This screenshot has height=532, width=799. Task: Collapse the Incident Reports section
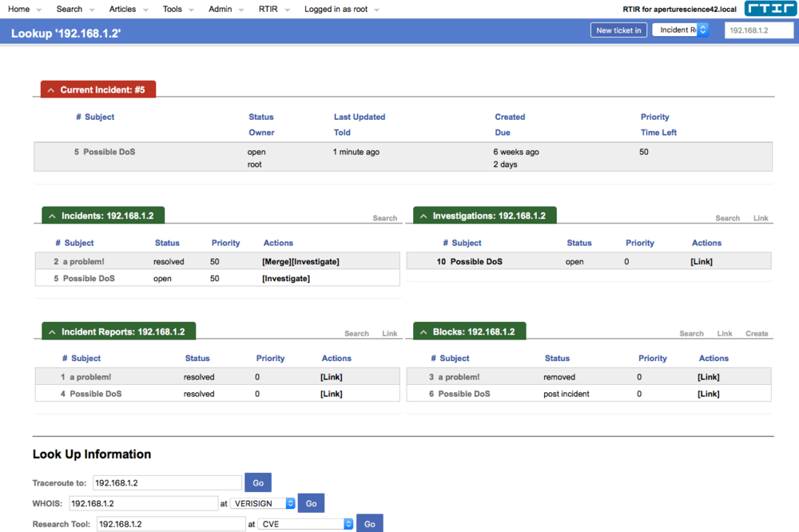pyautogui.click(x=52, y=332)
